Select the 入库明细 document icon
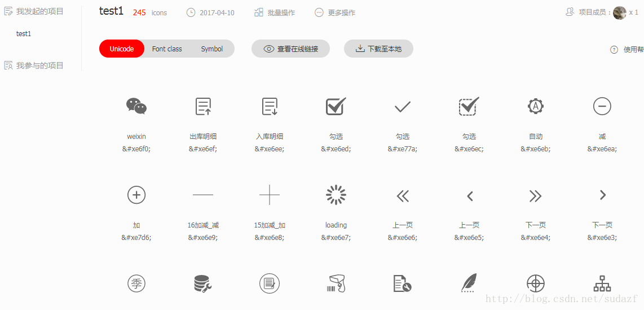The image size is (644, 310). pos(270,107)
